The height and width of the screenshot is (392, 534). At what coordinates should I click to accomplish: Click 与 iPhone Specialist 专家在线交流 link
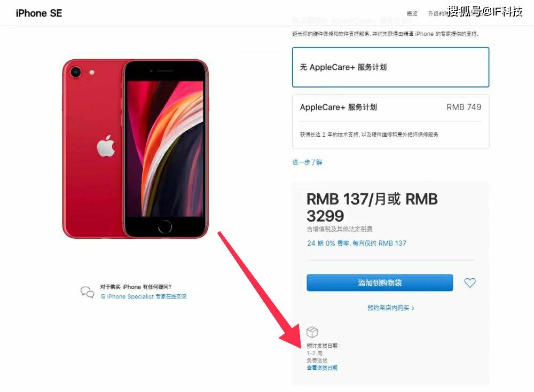143,296
